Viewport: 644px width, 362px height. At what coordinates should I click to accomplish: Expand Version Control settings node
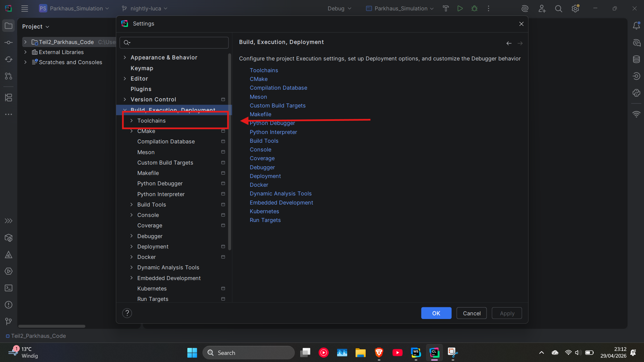coord(125,99)
